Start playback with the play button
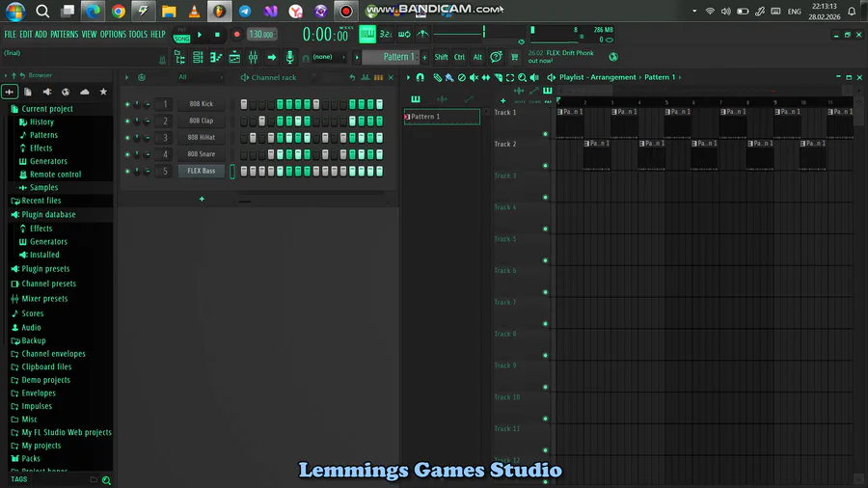 click(200, 35)
